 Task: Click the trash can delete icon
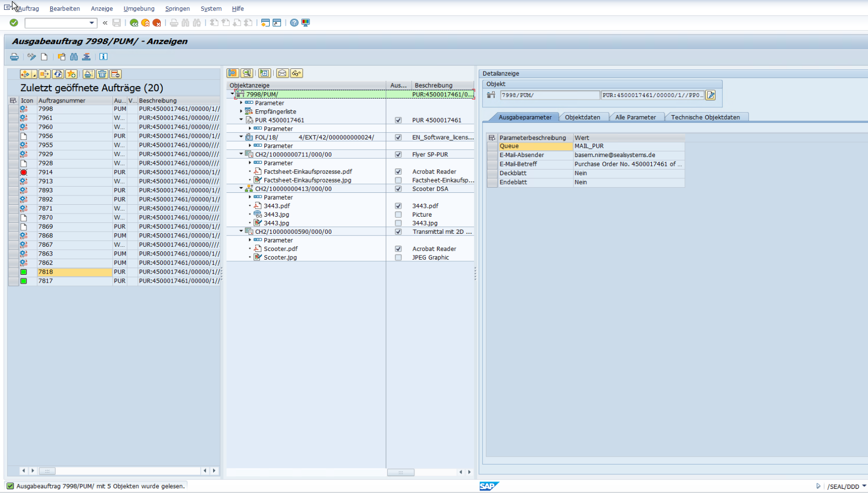[x=102, y=74]
